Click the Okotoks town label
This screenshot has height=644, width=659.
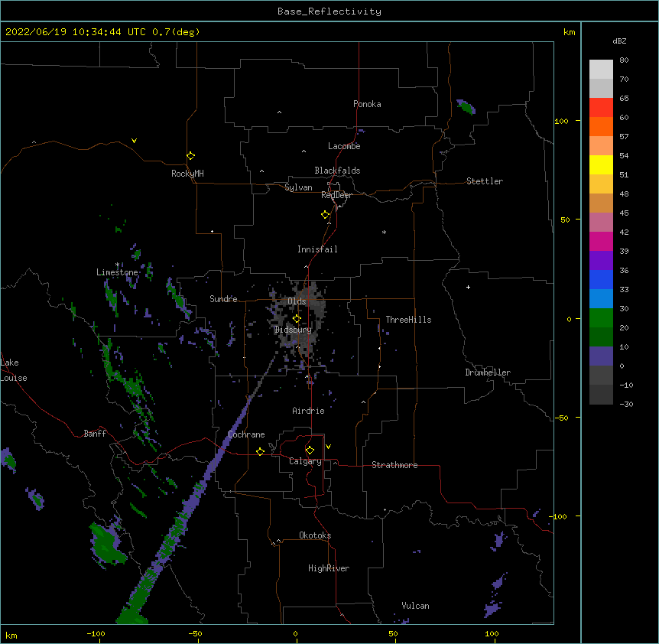click(315, 535)
